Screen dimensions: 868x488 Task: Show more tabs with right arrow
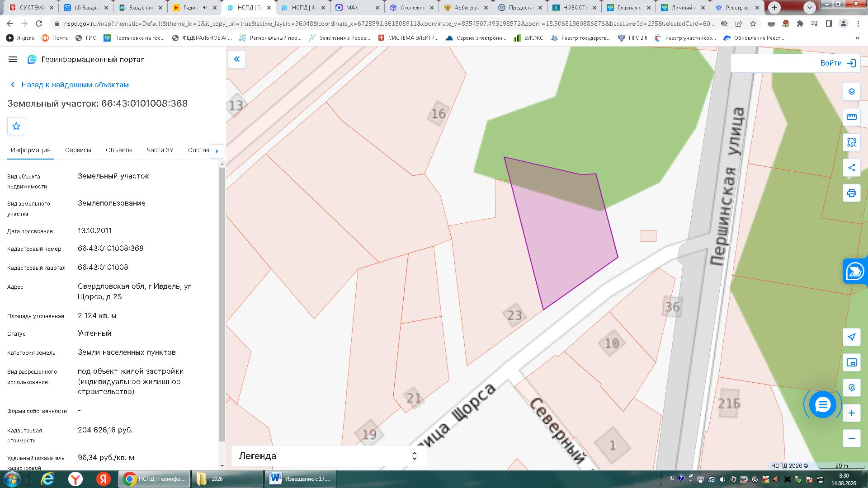tap(217, 151)
